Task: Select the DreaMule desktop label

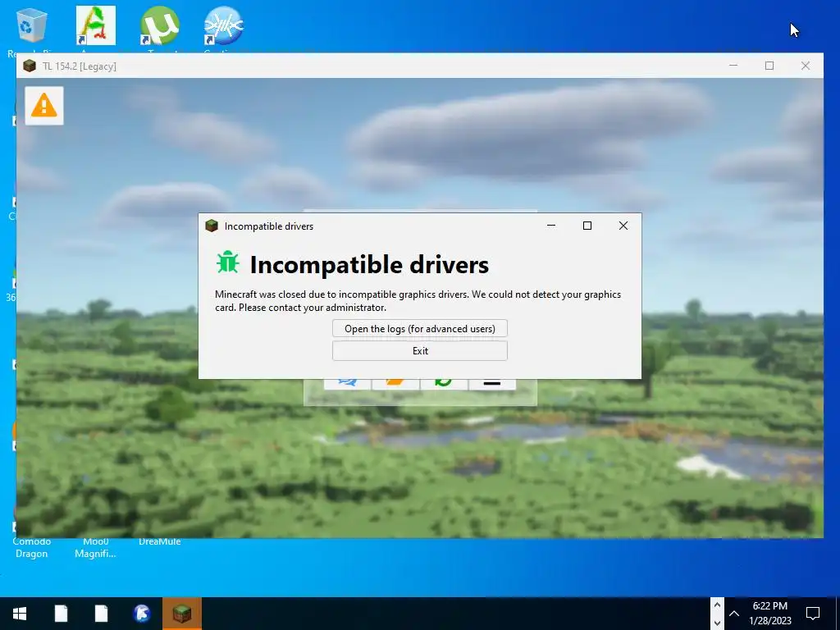Action: point(159,541)
